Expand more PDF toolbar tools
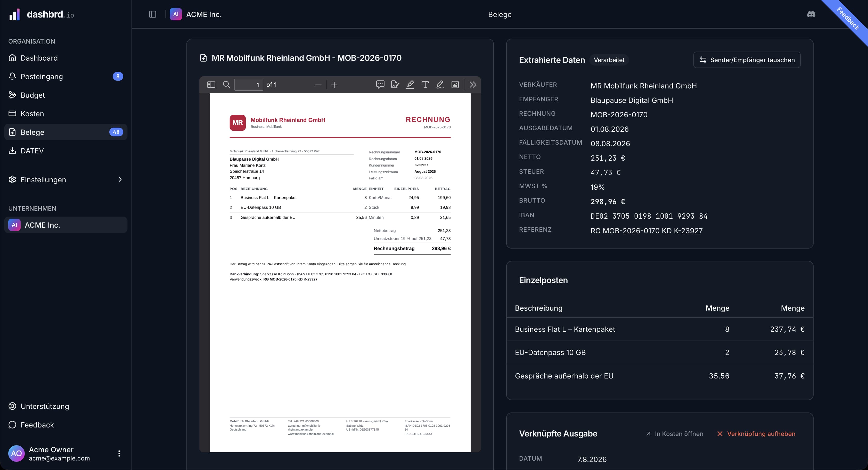The image size is (868, 470). pyautogui.click(x=473, y=85)
